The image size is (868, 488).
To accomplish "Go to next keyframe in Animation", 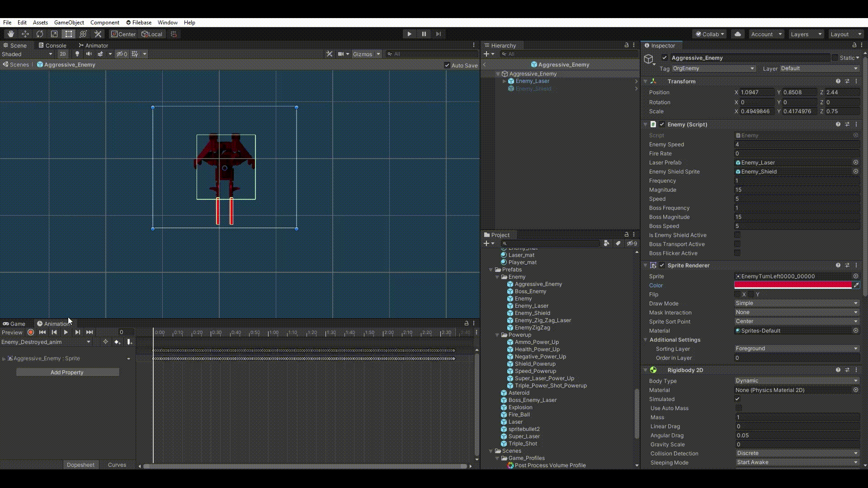I will [78, 332].
